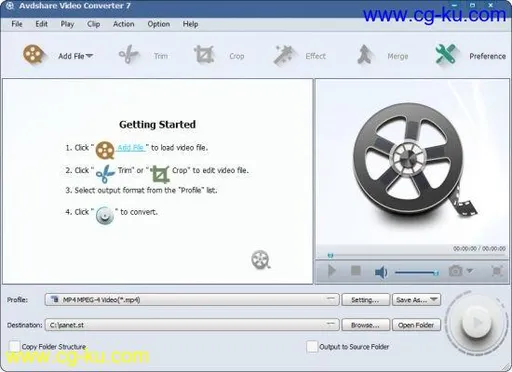Open the Action menu
The image size is (512, 372).
pyautogui.click(x=124, y=24)
